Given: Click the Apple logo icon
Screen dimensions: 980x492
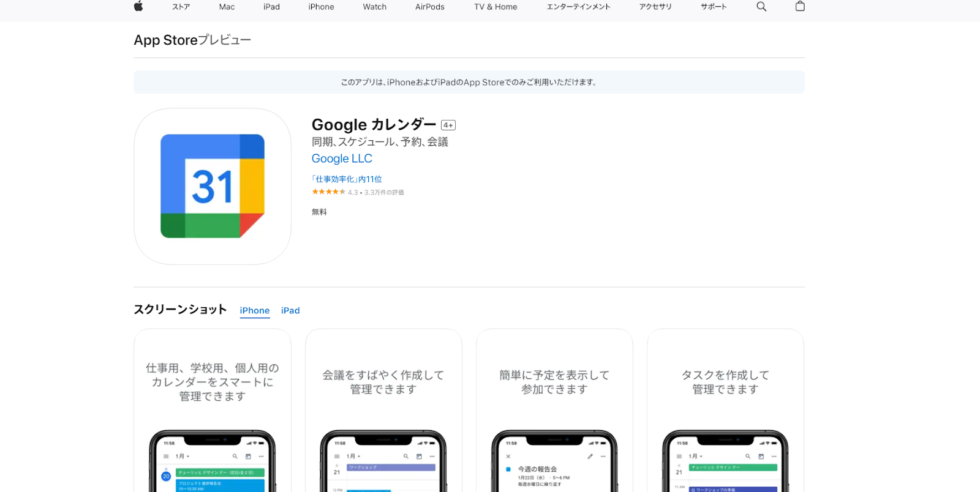Looking at the screenshot, I should point(138,6).
